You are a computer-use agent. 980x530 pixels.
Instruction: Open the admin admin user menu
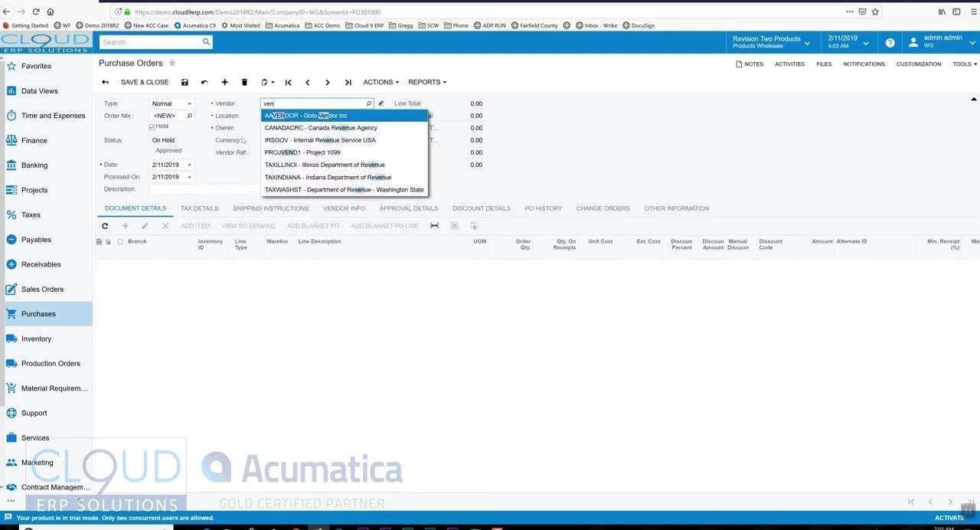tap(941, 42)
